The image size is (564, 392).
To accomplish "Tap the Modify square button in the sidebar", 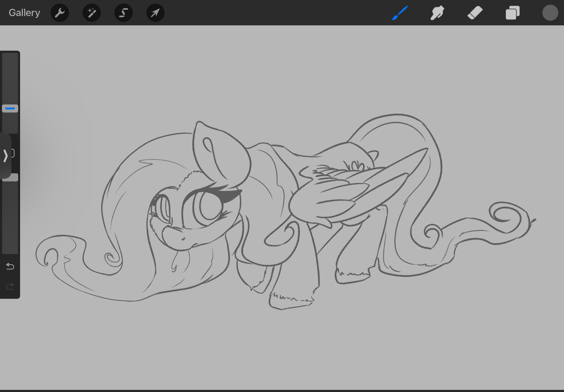I will point(13,153).
